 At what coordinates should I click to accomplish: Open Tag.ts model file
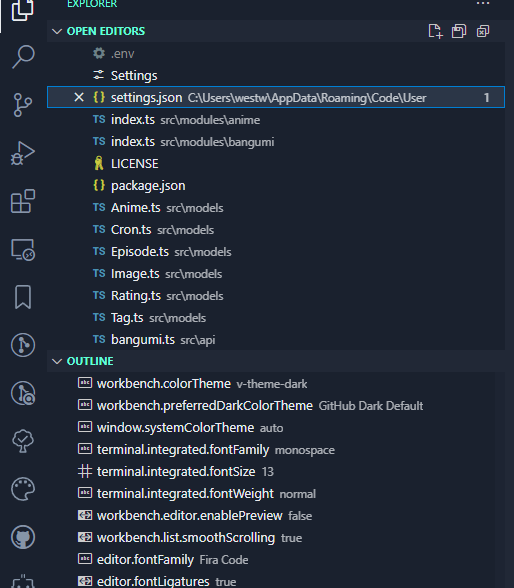pos(276,318)
